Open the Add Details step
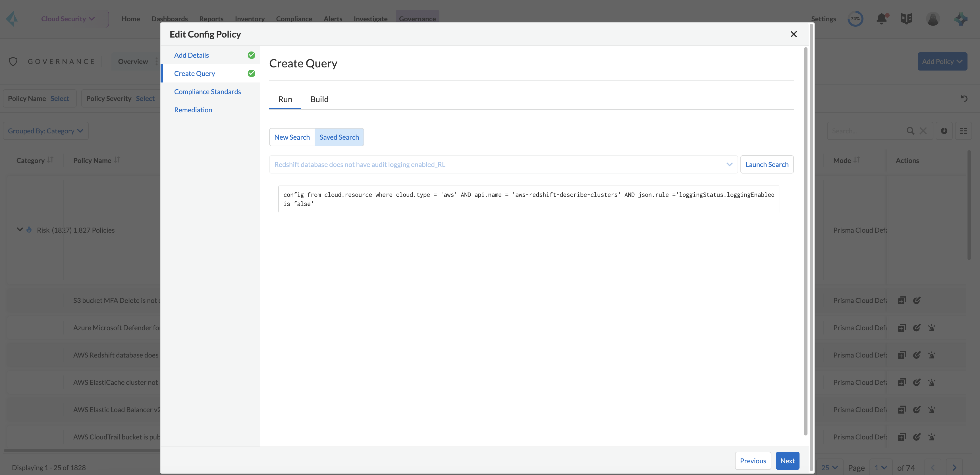The height and width of the screenshot is (475, 980). pyautogui.click(x=191, y=55)
